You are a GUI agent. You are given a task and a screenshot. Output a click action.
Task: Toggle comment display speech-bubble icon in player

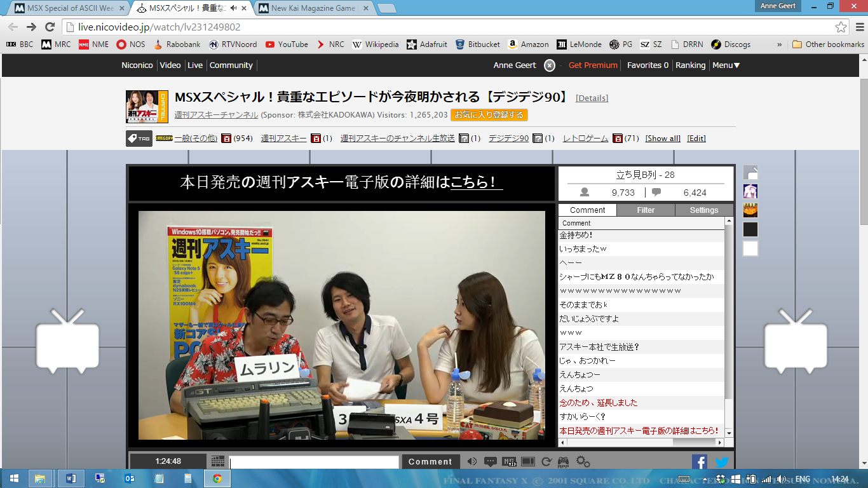[x=491, y=462]
